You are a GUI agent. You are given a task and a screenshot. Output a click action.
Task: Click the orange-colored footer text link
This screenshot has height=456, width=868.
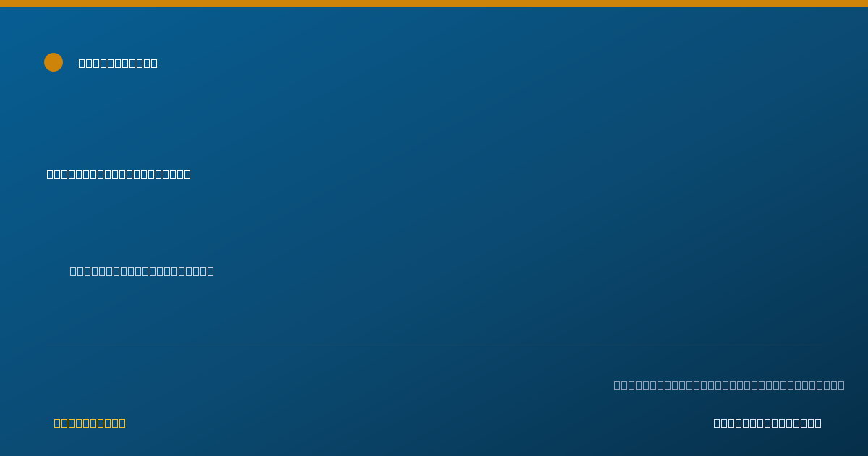pos(90,423)
